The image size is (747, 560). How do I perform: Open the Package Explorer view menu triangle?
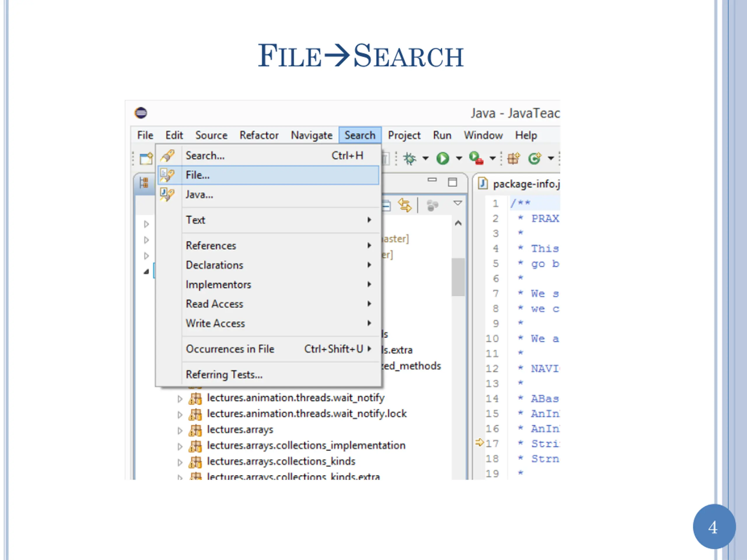point(458,203)
